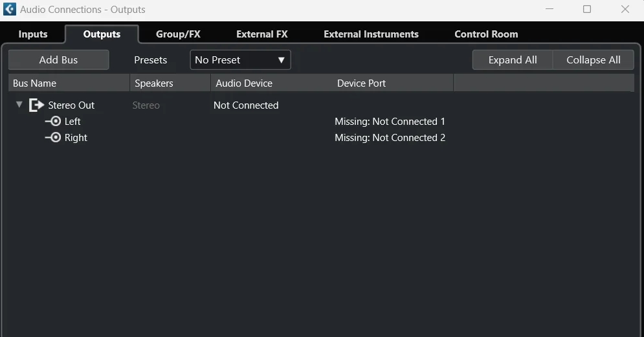Screen dimensions: 644x337
Task: Click the Bus Name column header
Action: click(69, 83)
